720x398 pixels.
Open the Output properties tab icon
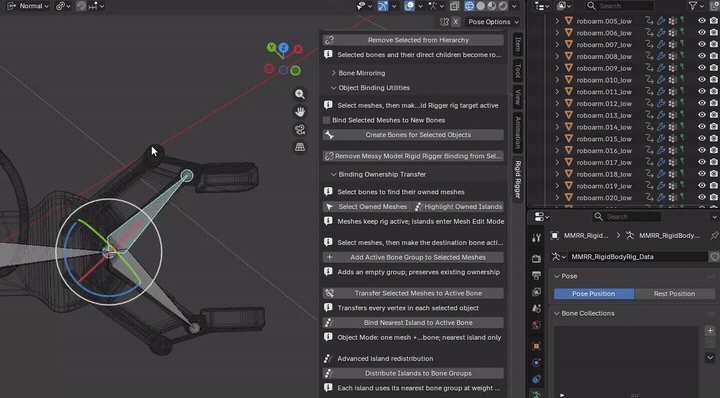point(536,275)
